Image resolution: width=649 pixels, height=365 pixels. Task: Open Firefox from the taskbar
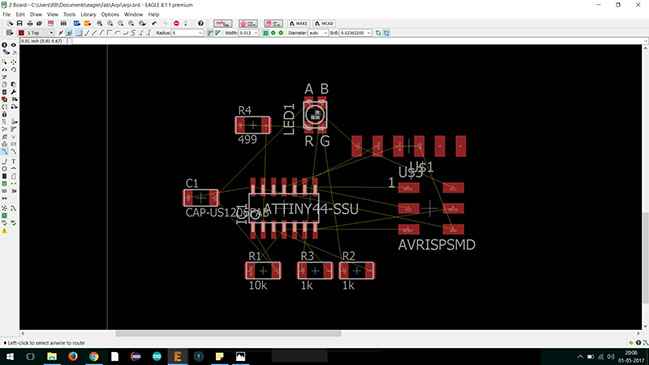coord(73,356)
